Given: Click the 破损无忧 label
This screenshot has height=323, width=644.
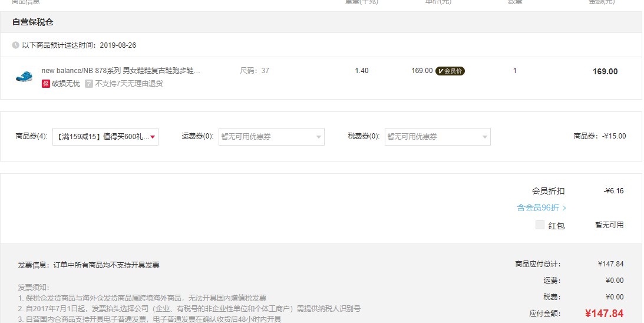Looking at the screenshot, I should (x=66, y=84).
